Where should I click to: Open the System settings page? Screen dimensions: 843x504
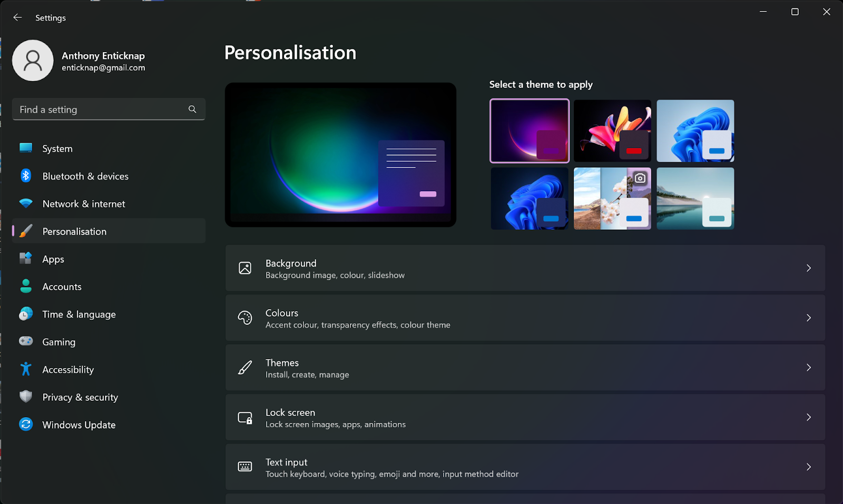pos(109,149)
